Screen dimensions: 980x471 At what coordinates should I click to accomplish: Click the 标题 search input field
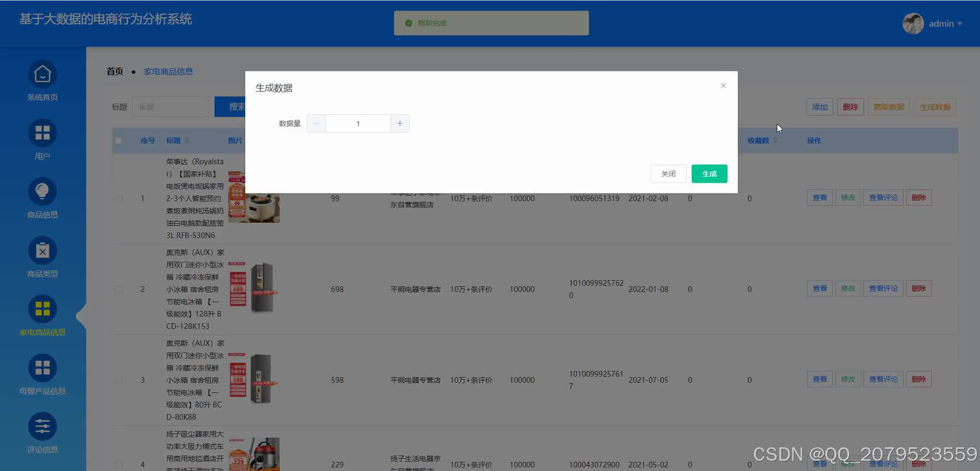tap(171, 107)
